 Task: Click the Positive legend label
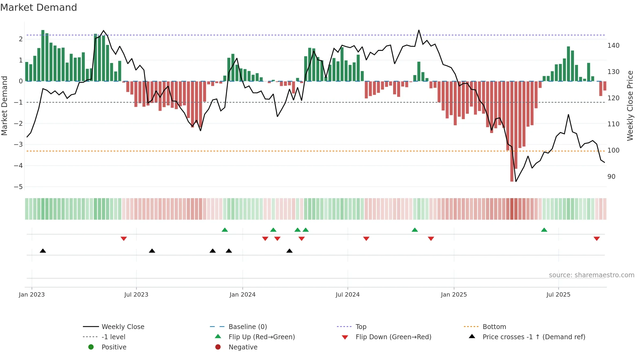[x=114, y=347]
